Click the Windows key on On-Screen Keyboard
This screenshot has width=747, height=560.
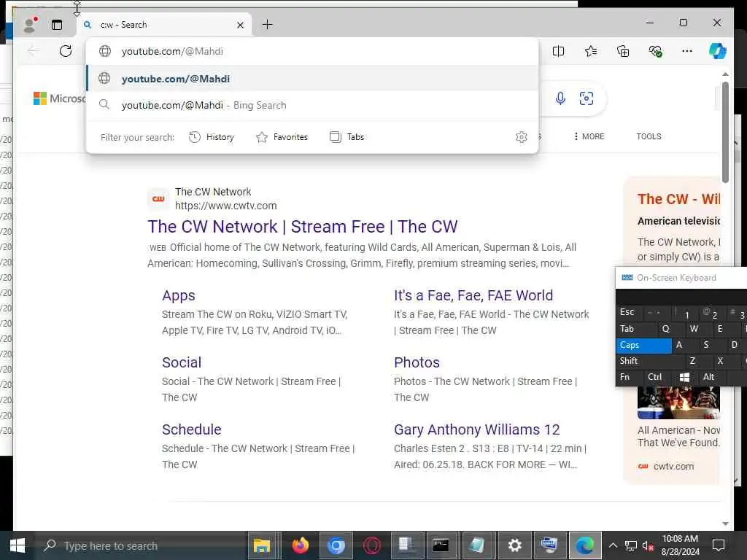(684, 377)
